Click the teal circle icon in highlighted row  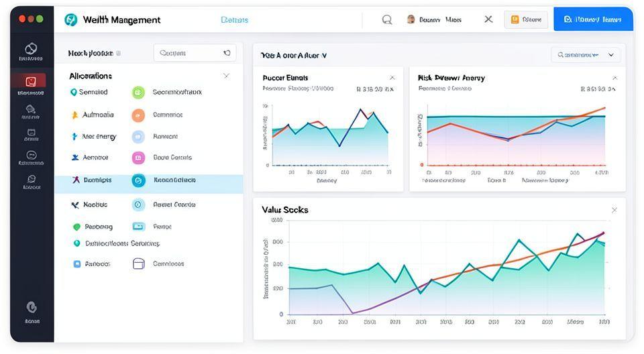(x=138, y=180)
